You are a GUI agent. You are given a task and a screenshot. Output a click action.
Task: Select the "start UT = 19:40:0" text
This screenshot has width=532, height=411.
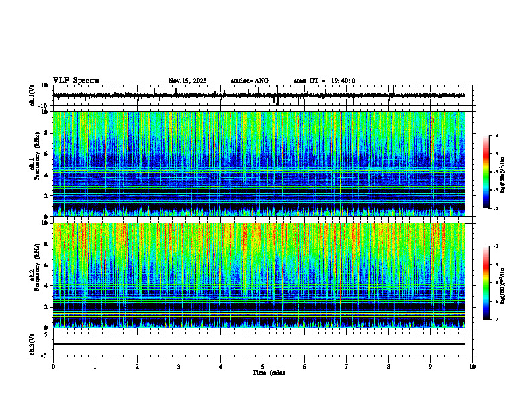click(324, 81)
